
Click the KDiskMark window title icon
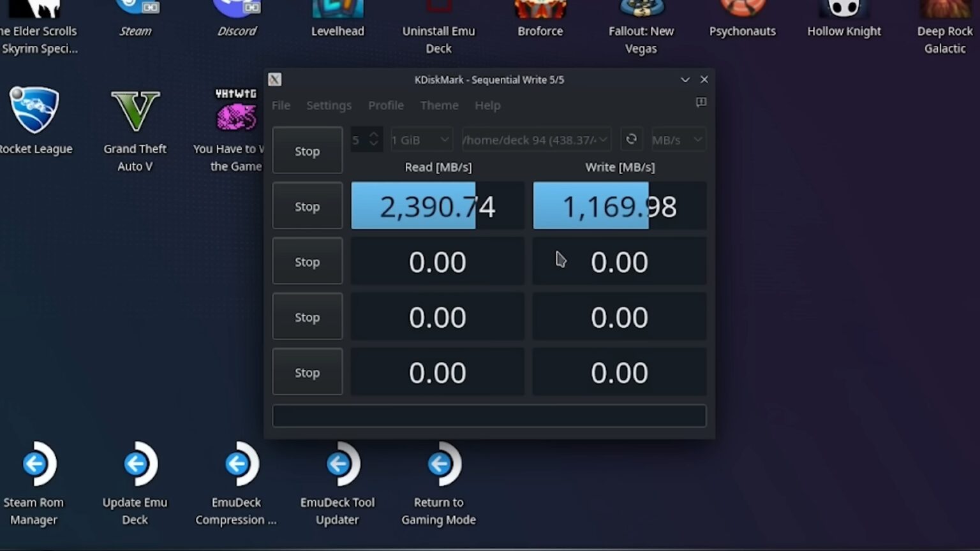coord(275,80)
